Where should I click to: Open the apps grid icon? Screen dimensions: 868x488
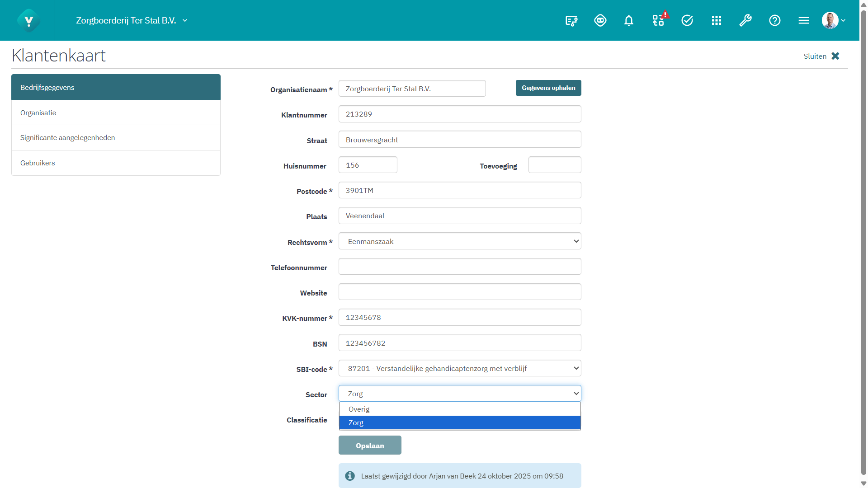[x=716, y=20]
